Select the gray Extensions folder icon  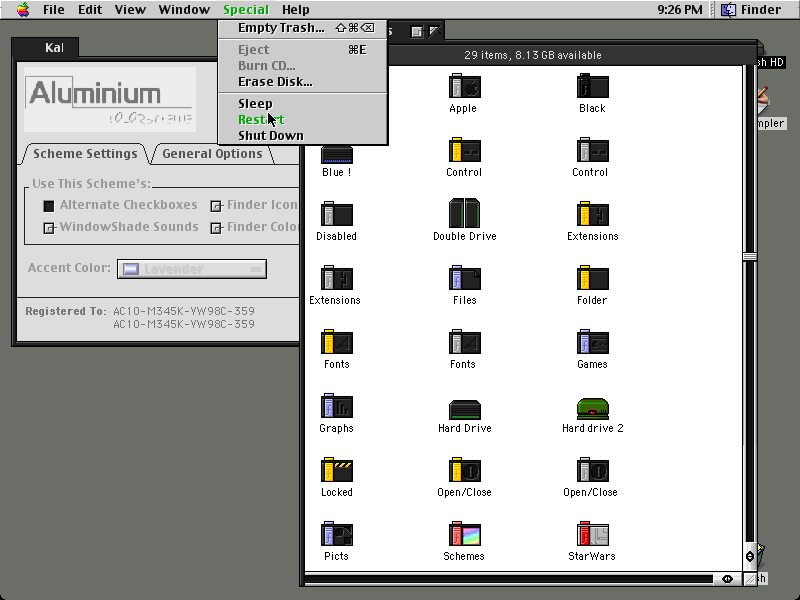tap(337, 278)
